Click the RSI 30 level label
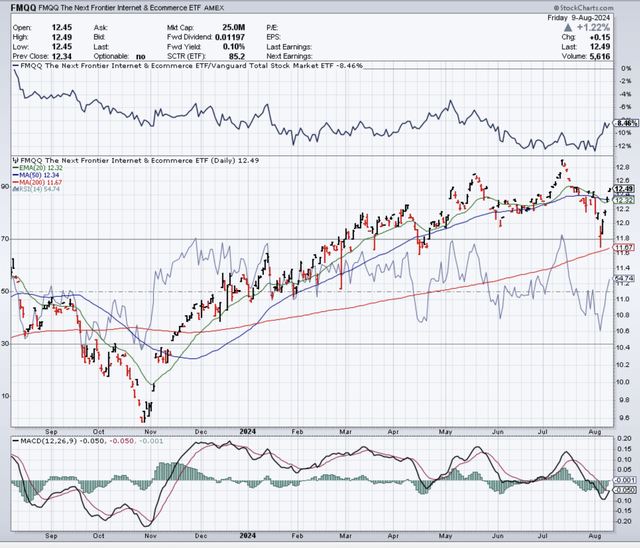This screenshot has width=640, height=548. (5, 344)
